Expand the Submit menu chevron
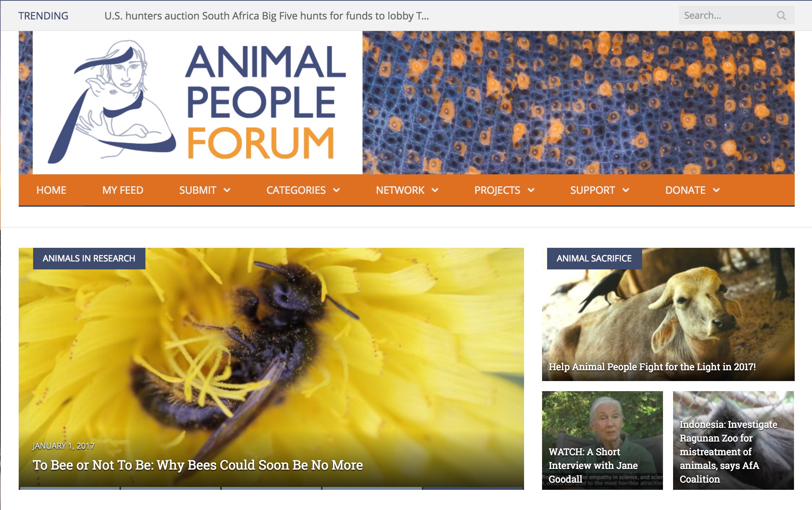Screen dimensions: 812x510 [x=227, y=190]
